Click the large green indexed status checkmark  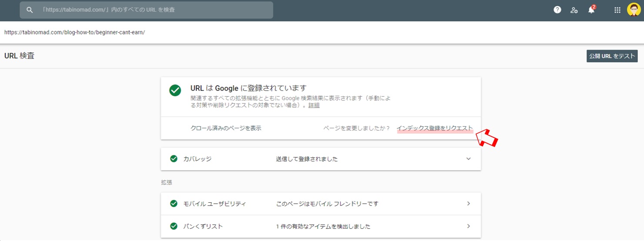[175, 90]
